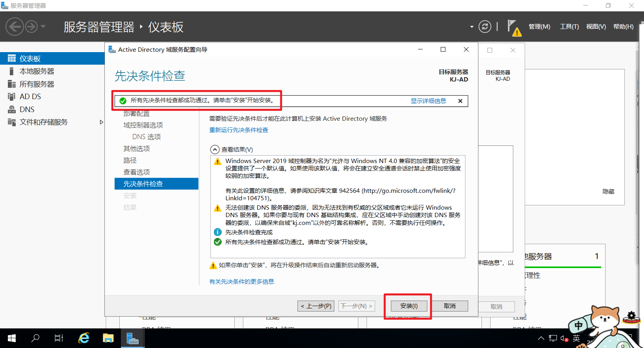Click the refresh icon in Server Manager header

[485, 27]
